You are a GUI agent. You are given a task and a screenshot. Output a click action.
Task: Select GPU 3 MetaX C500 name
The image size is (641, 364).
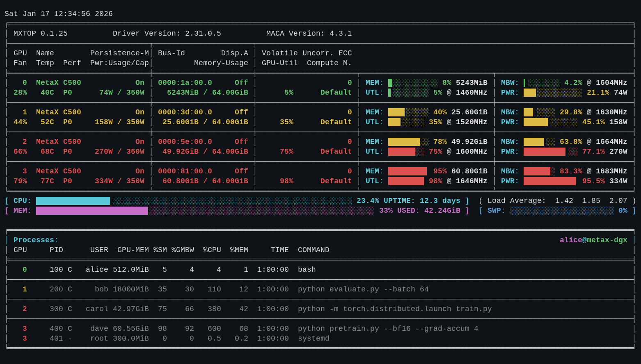pyautogui.click(x=59, y=171)
